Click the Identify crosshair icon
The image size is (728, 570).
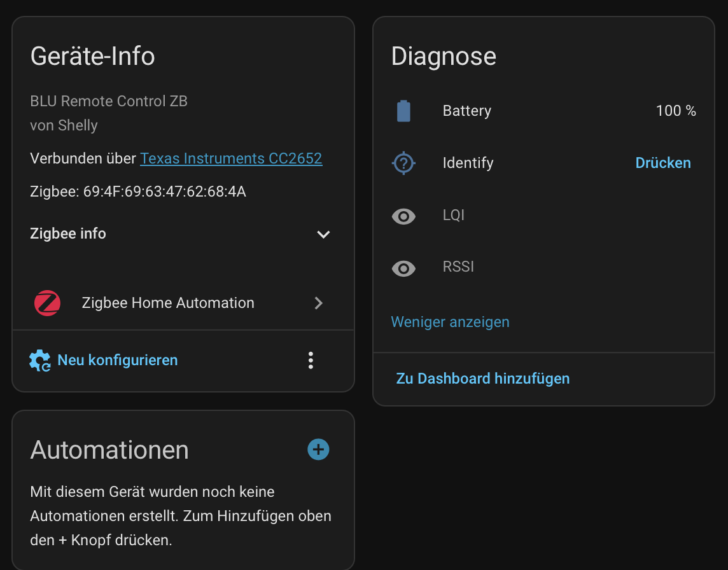403,163
